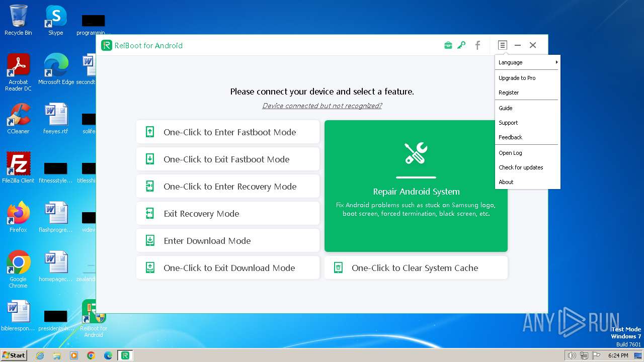644x362 pixels.
Task: Open bibliorespon document on desktop
Action: 18,315
